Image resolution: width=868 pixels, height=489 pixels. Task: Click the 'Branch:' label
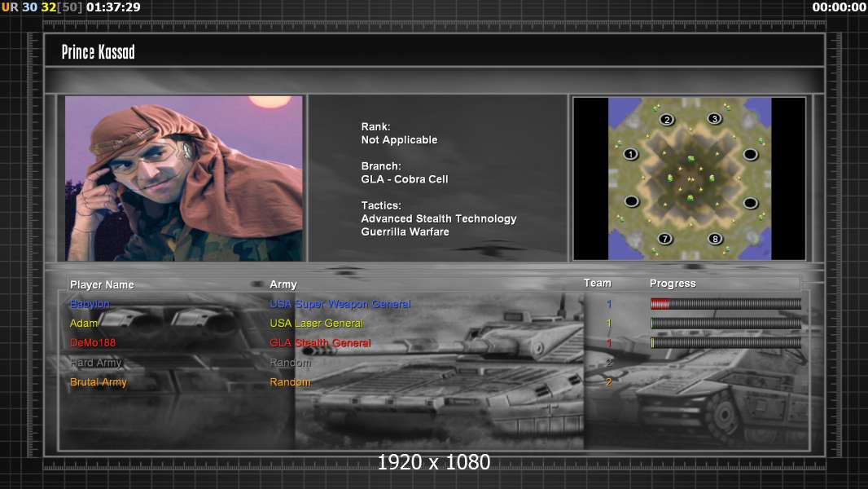pyautogui.click(x=381, y=166)
